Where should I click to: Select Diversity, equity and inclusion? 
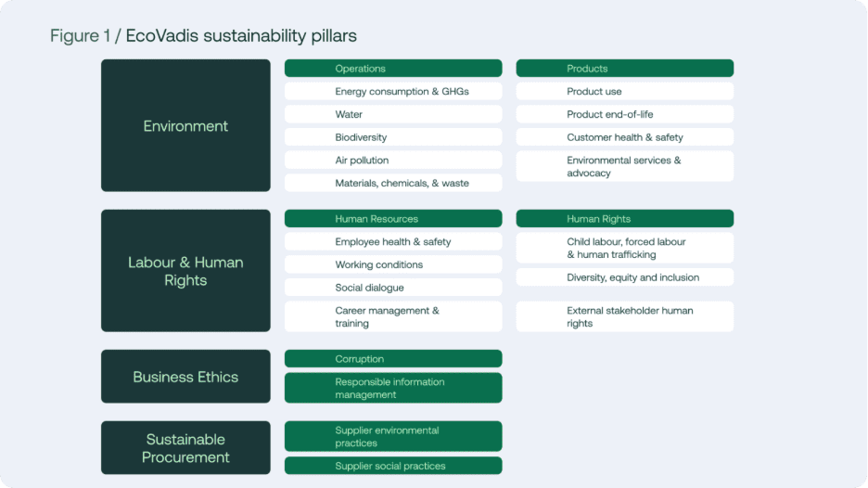(x=624, y=277)
